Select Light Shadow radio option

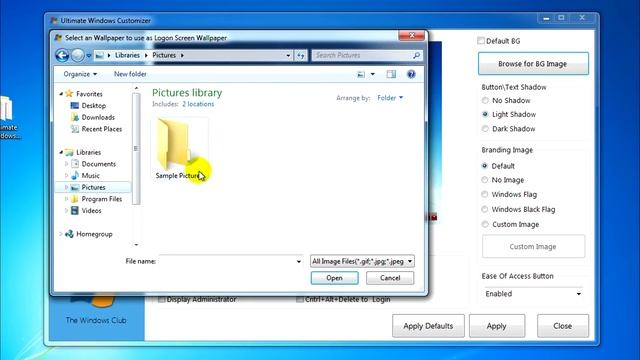(x=485, y=115)
